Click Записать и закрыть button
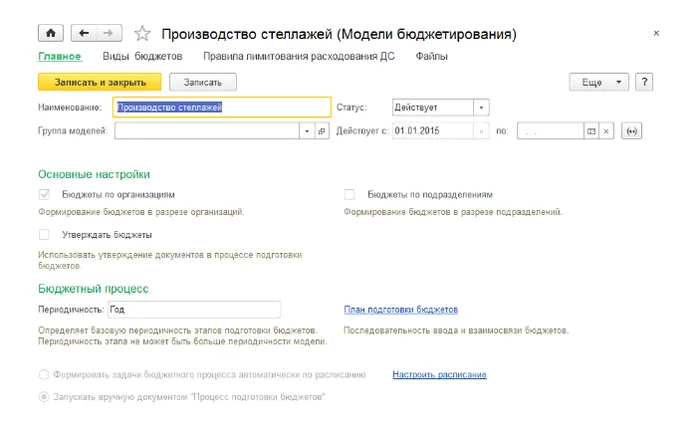Viewport: 700px width, 437px height. [100, 82]
